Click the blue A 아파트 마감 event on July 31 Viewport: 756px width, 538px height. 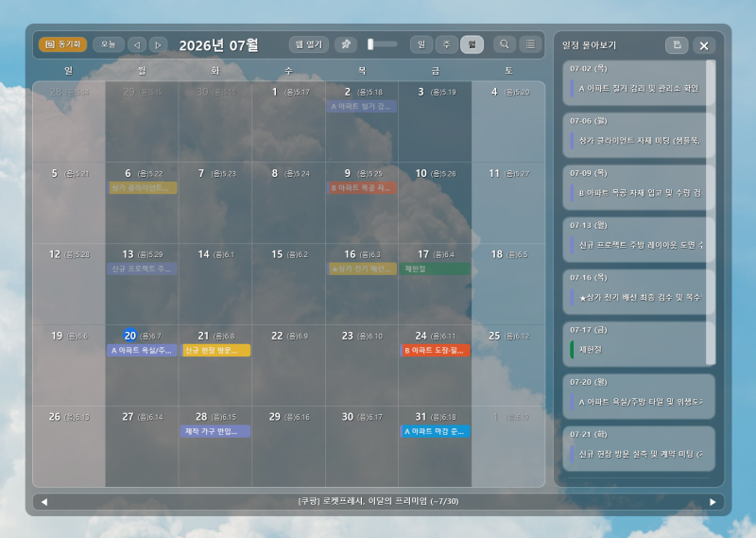coord(436,431)
